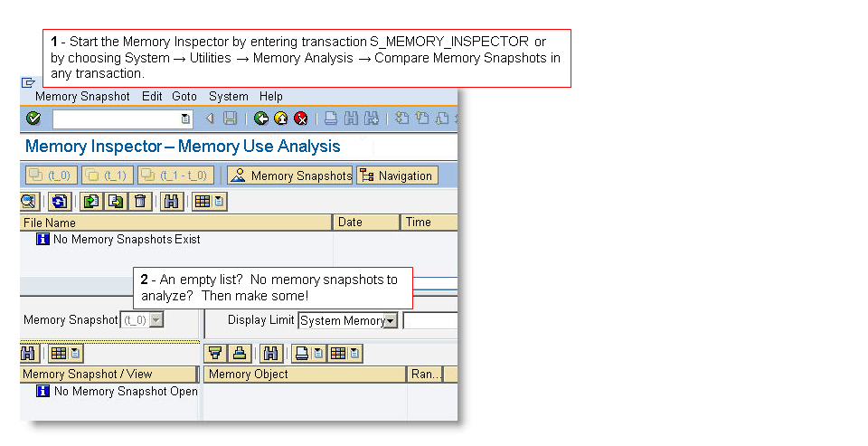Open the Memory Snapshot (t_0) dropdown

pyautogui.click(x=156, y=320)
